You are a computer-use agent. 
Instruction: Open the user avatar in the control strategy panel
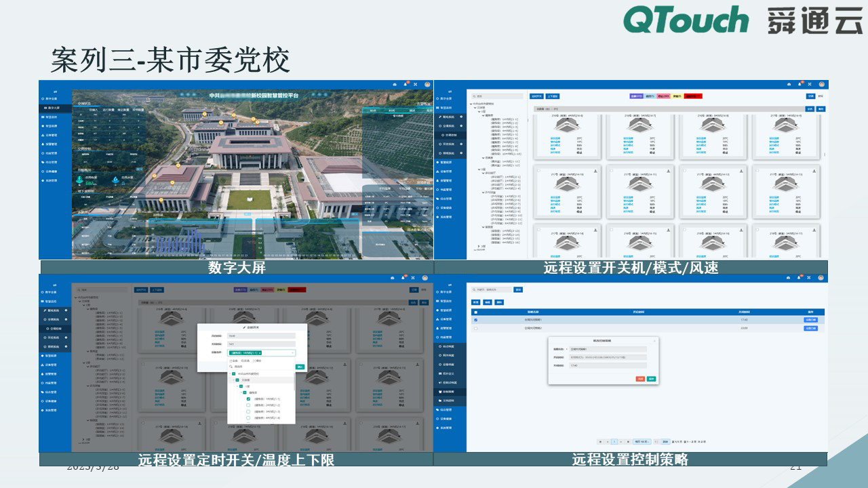821,278
